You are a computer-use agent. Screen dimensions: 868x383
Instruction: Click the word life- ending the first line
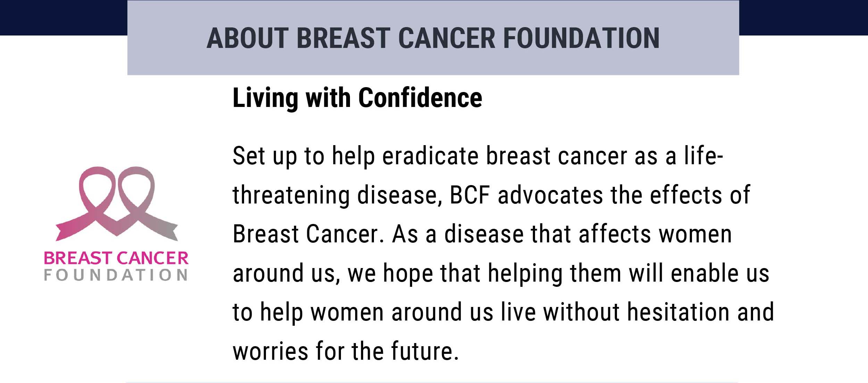704,156
